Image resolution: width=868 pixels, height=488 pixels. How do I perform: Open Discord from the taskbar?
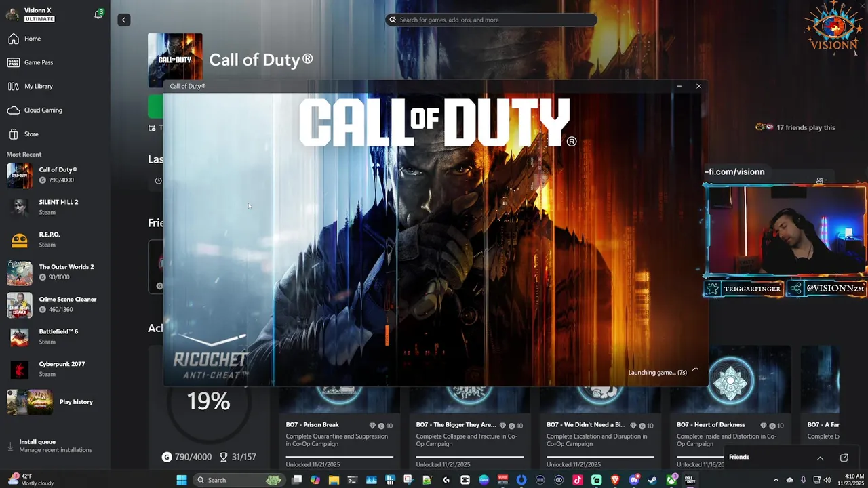[x=634, y=480]
